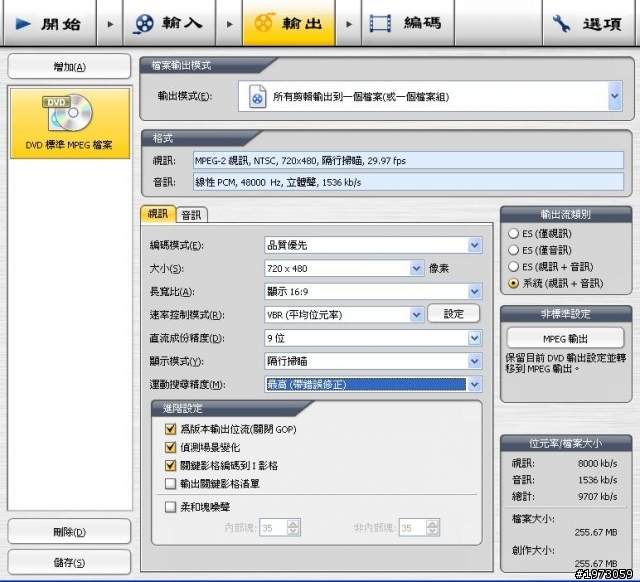Image resolution: width=640 pixels, height=582 pixels.
Task: Uncheck 為版本輸出位流(關閉 GOP)
Action: pos(170,429)
